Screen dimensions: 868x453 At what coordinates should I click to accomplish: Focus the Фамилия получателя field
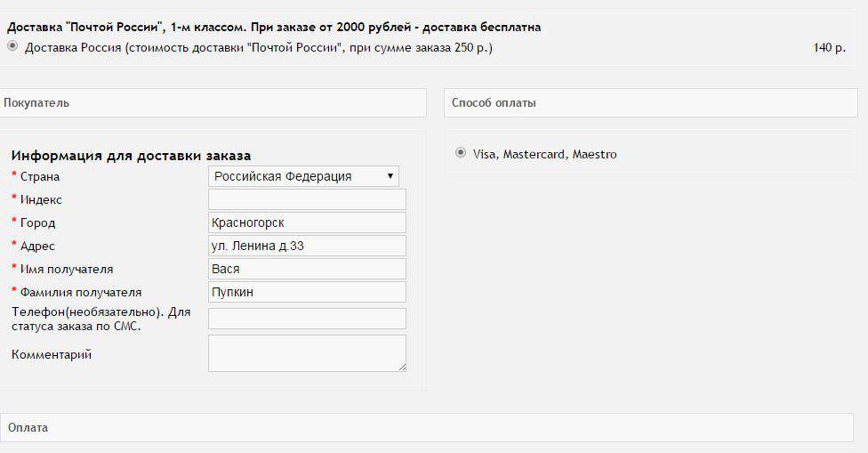pos(307,292)
